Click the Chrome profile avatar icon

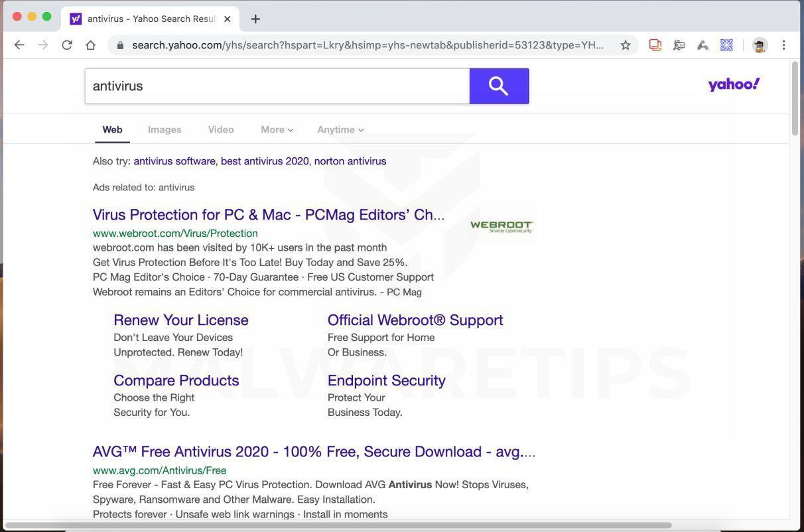(x=759, y=45)
